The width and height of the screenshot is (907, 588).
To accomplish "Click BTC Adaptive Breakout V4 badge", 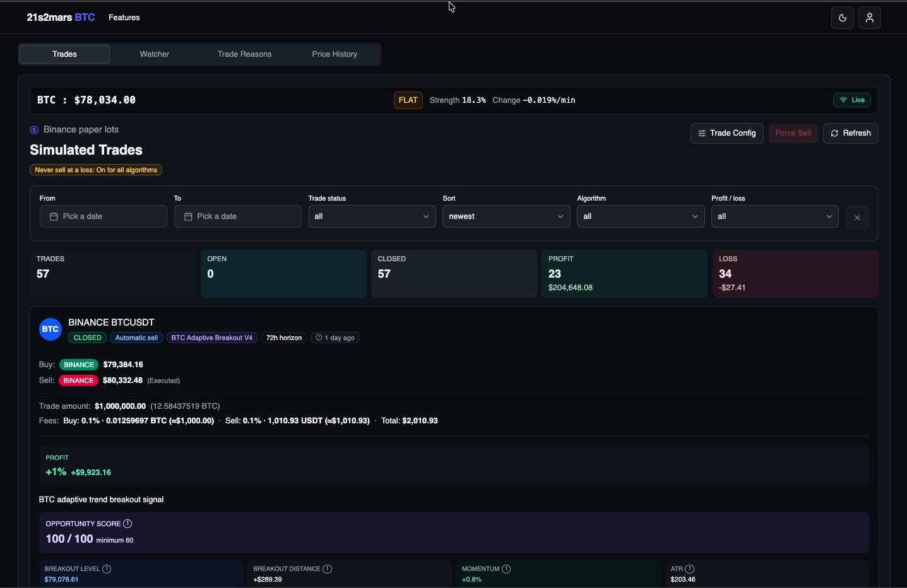I will [x=212, y=338].
